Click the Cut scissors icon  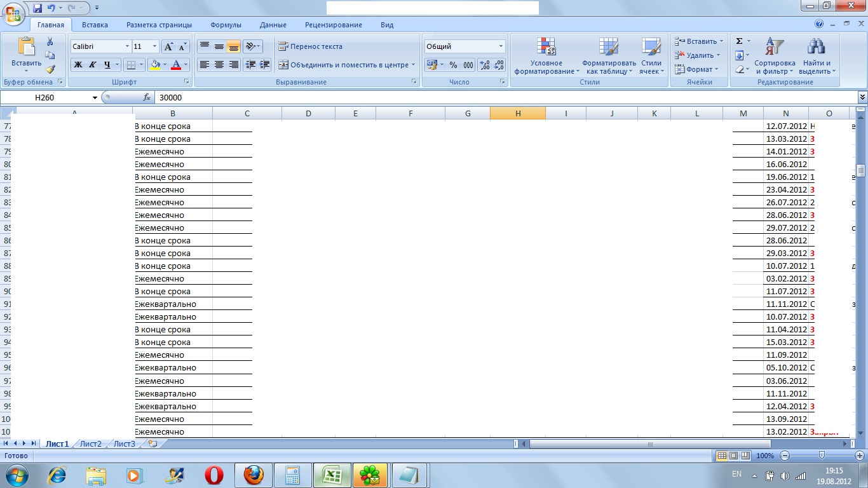click(x=50, y=42)
